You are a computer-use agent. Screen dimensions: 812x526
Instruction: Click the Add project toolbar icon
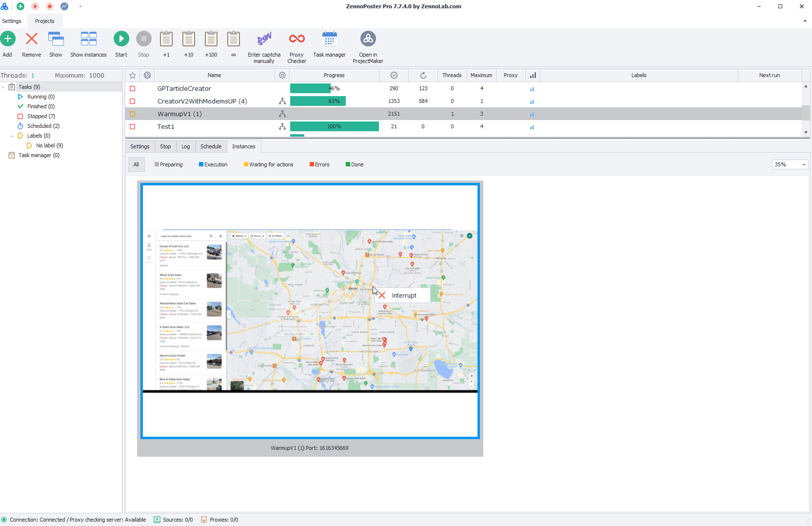pyautogui.click(x=8, y=39)
